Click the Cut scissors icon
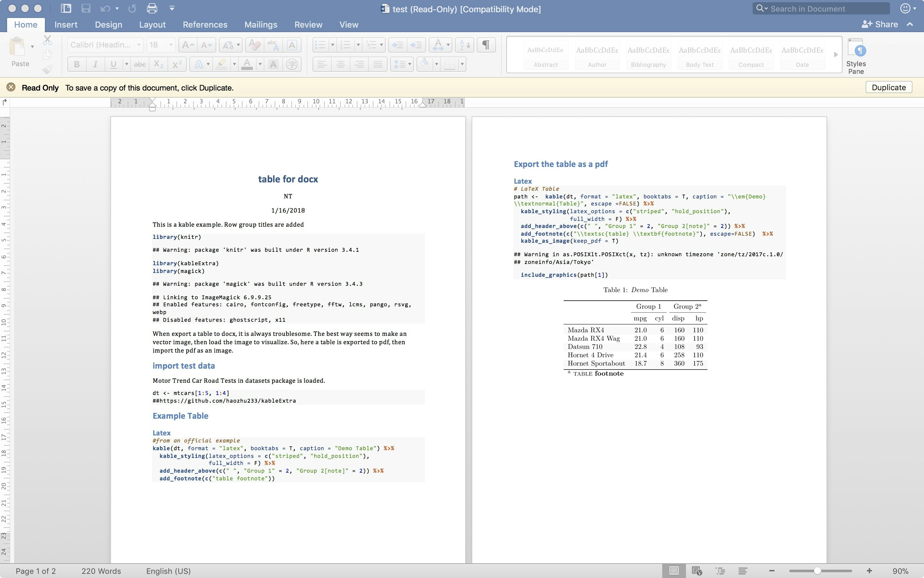The width and height of the screenshot is (924, 578). pos(47,40)
